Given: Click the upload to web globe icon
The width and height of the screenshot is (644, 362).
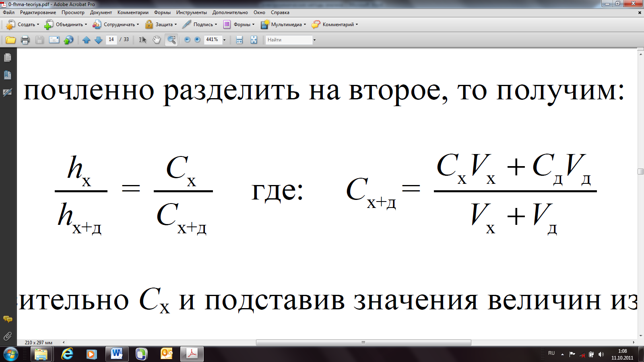Looking at the screenshot, I should click(69, 40).
